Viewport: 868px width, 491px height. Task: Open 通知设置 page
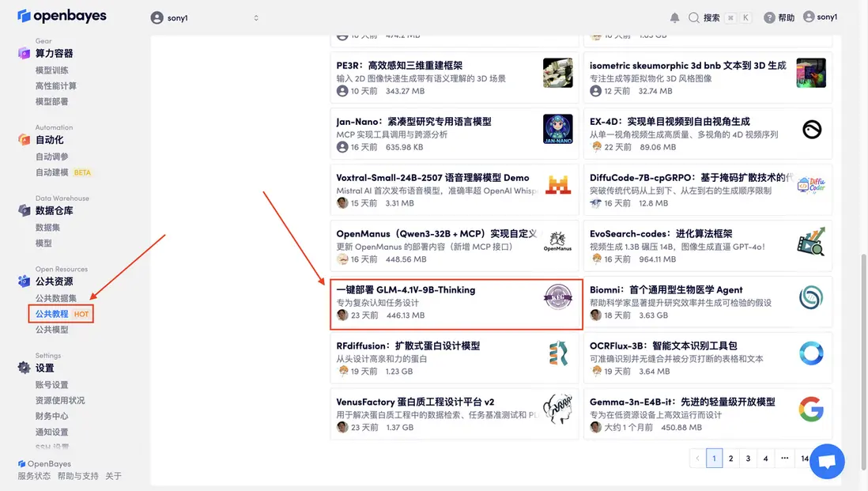coord(52,432)
